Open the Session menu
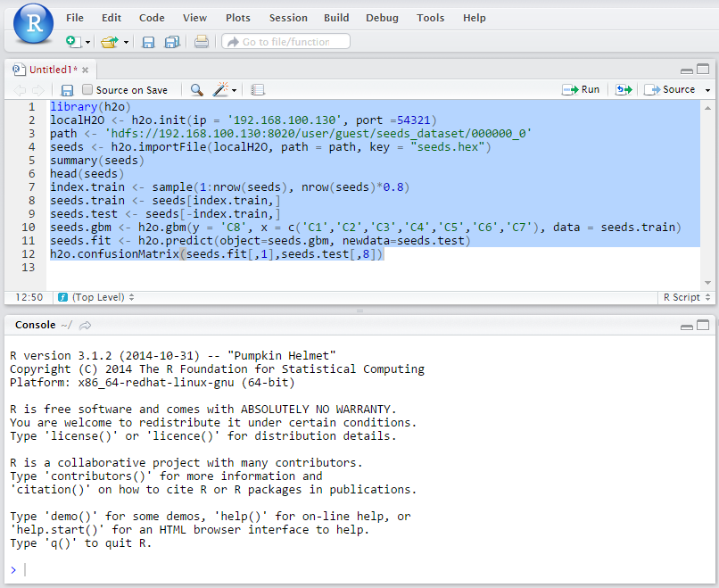The width and height of the screenshot is (719, 588). pos(288,17)
